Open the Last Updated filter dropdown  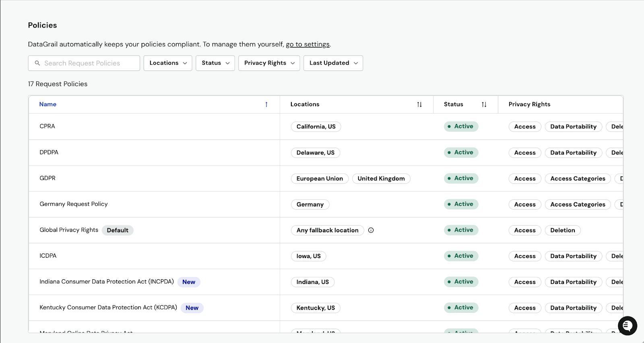pyautogui.click(x=333, y=63)
